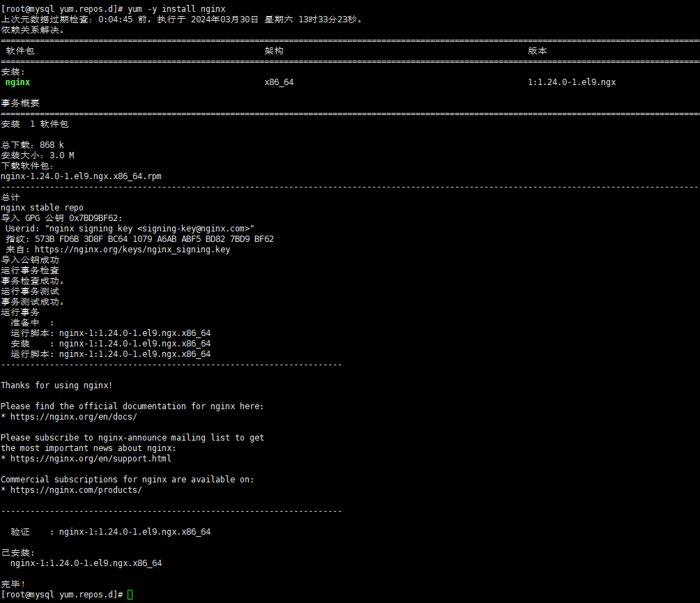Click the '完毕!' completion message
700x603 pixels.
13,583
